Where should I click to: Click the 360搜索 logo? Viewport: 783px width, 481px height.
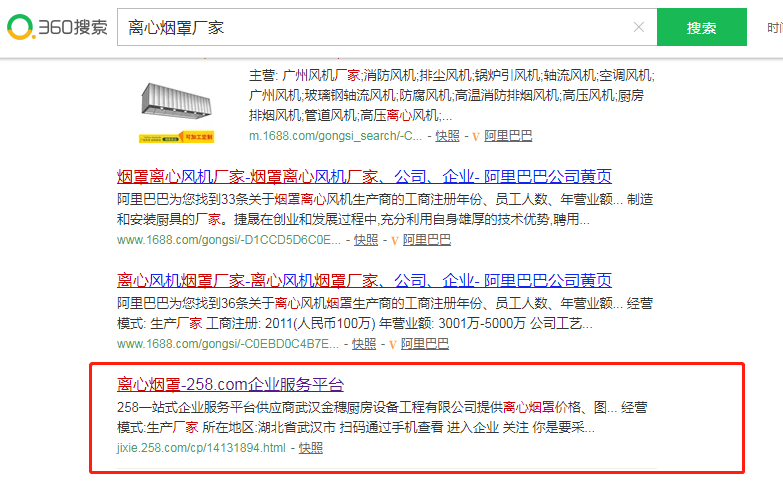coord(57,27)
